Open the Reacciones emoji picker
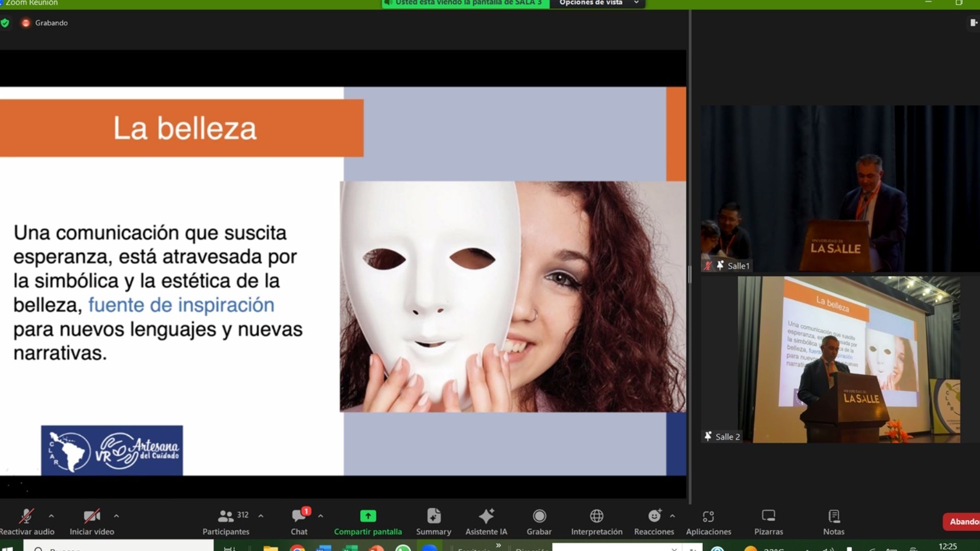980x551 pixels. click(654, 516)
